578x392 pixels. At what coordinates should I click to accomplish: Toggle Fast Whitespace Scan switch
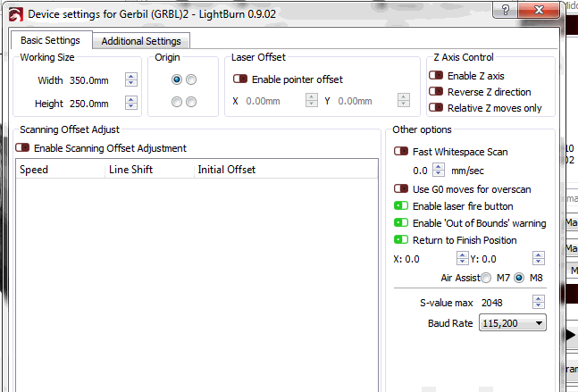pyautogui.click(x=401, y=151)
